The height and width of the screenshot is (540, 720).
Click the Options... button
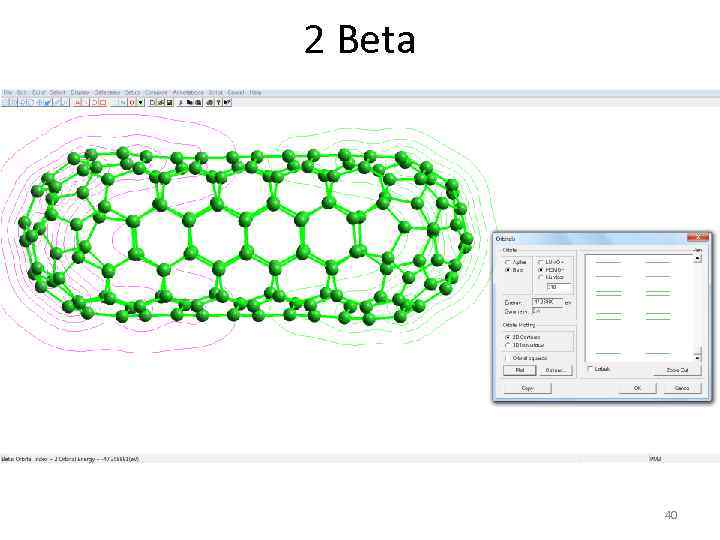556,370
